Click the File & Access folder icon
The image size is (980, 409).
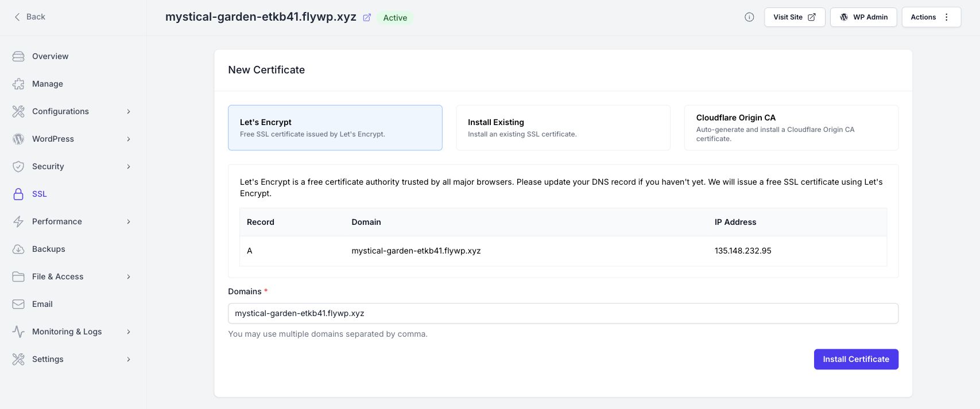(x=18, y=276)
